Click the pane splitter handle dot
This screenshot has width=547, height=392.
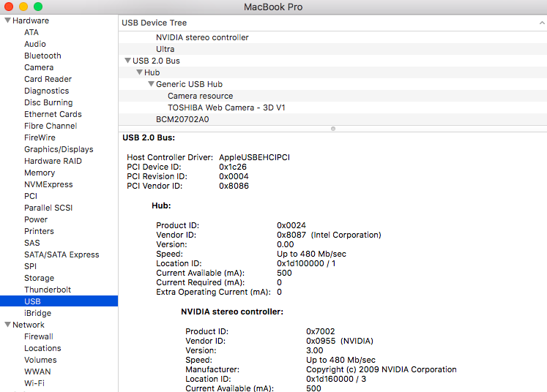coord(333,129)
